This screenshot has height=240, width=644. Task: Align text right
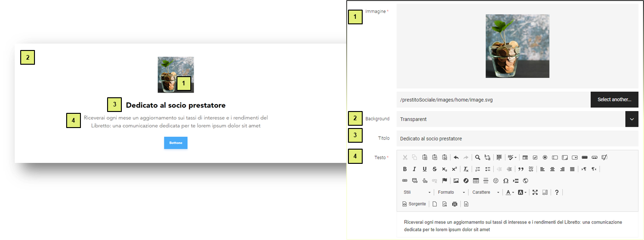tap(562, 169)
